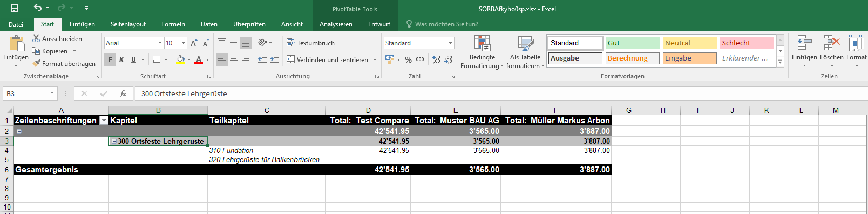The width and height of the screenshot is (868, 214).
Task: Open the font size dropdown showing 10
Action: [x=184, y=43]
